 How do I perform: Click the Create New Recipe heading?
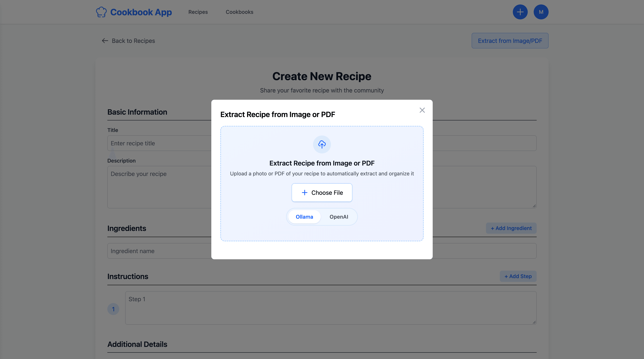pyautogui.click(x=322, y=76)
